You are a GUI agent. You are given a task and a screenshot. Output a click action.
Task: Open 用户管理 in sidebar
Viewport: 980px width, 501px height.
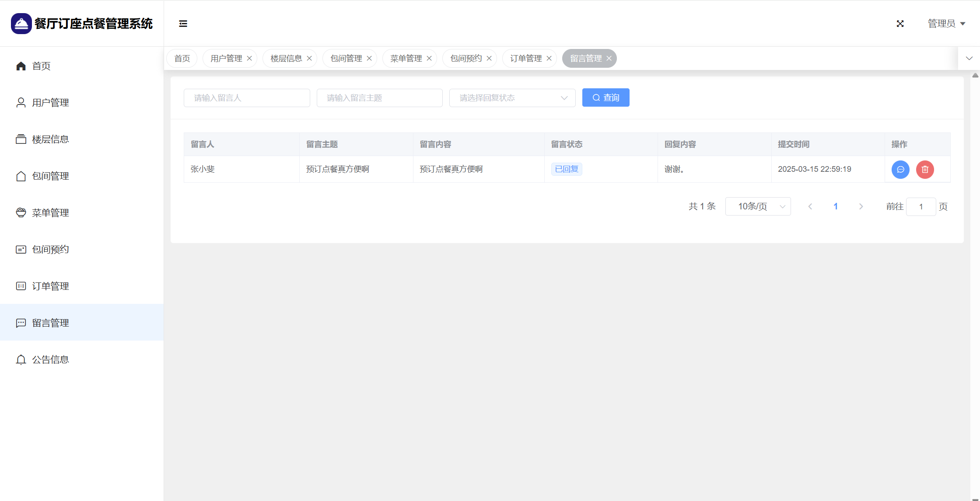click(50, 102)
